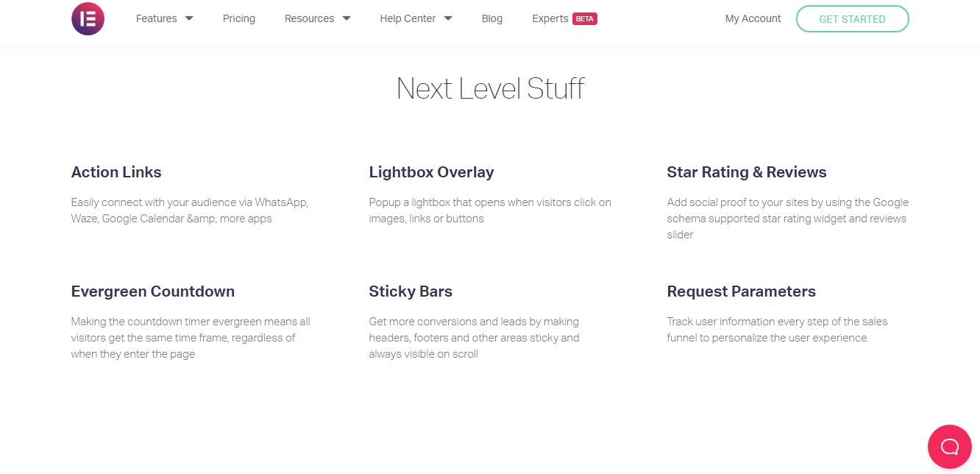Click the red BETA badge
Screen dimensions: 980x474
pos(585,19)
